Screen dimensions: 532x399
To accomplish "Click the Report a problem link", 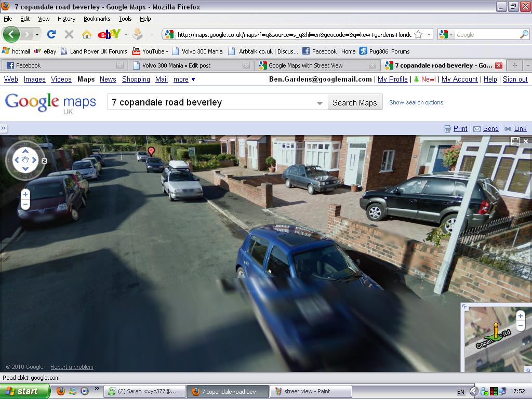I will (x=72, y=367).
